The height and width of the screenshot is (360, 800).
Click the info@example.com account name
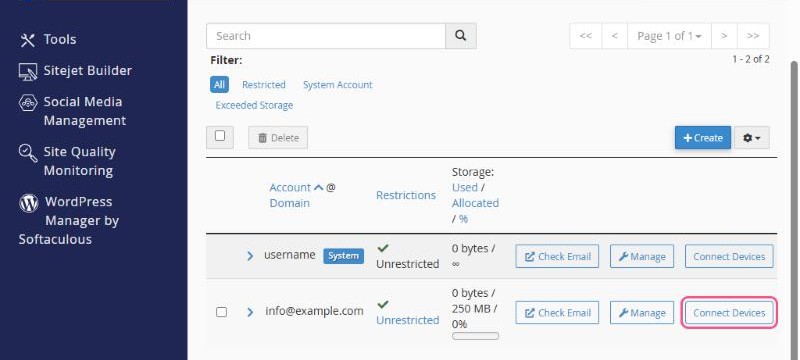point(314,311)
